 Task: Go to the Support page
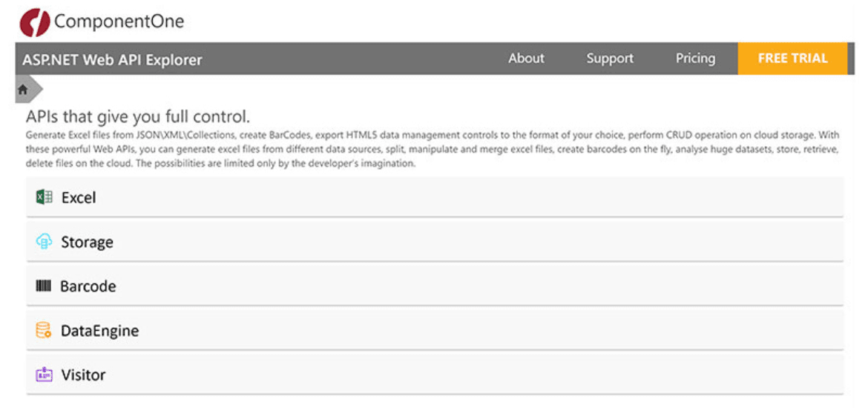tap(610, 59)
